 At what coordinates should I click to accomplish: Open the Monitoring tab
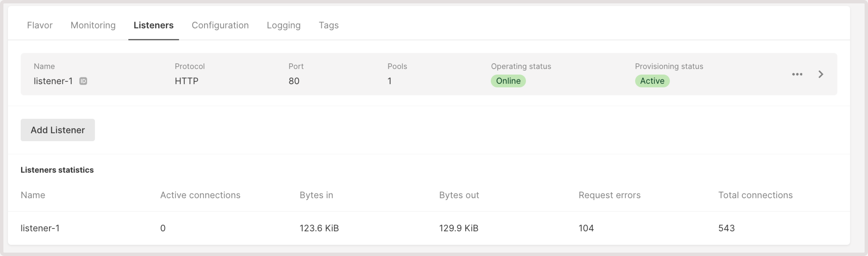(x=93, y=25)
